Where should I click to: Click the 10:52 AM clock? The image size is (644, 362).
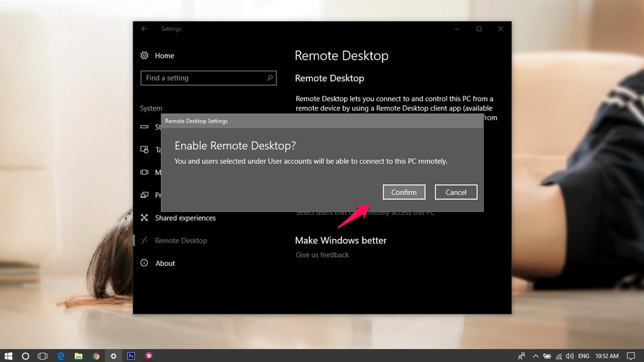point(607,356)
